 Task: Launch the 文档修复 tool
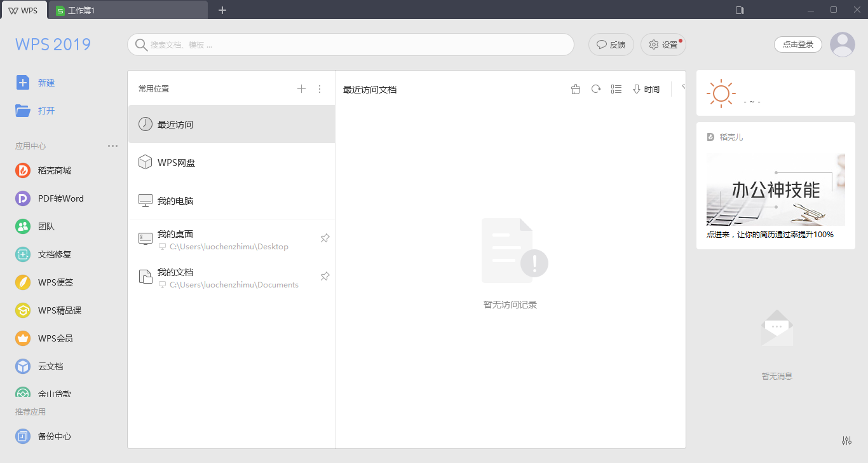tap(43, 254)
